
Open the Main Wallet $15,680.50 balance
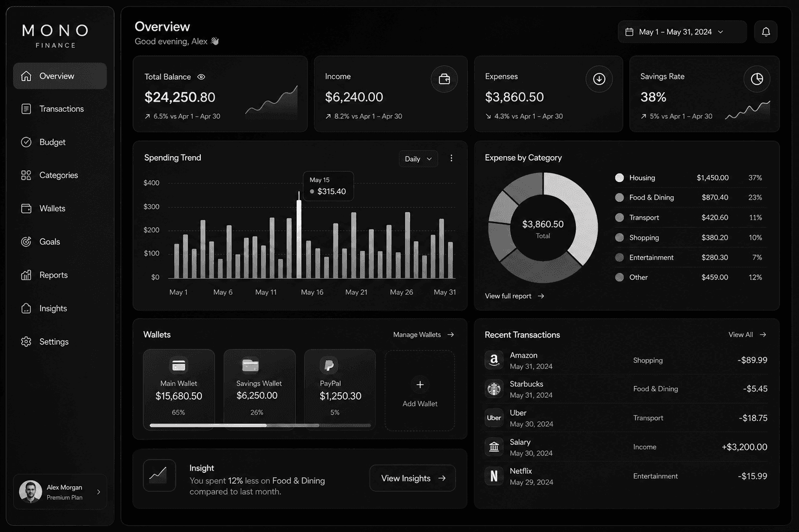pyautogui.click(x=179, y=396)
